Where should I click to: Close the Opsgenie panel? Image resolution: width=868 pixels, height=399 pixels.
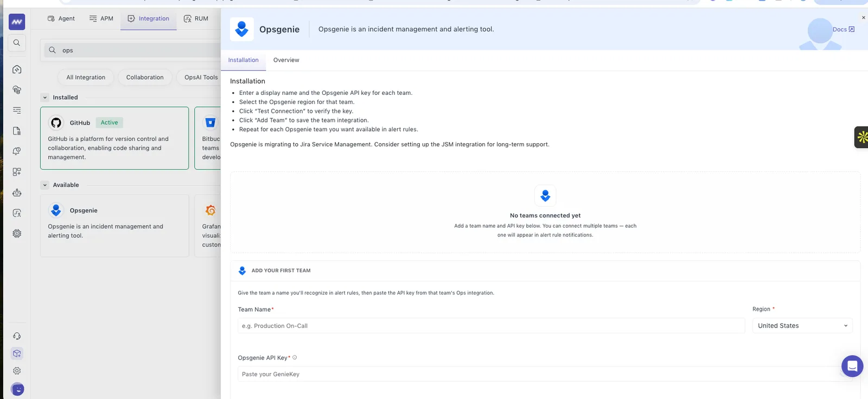(864, 18)
